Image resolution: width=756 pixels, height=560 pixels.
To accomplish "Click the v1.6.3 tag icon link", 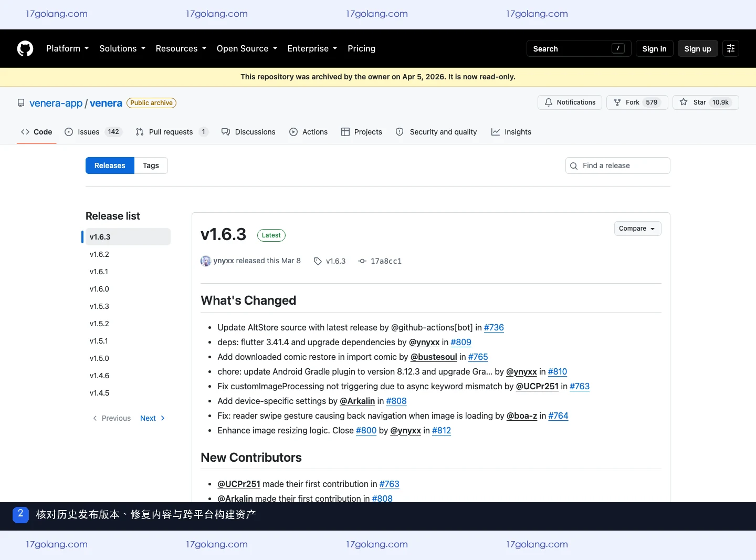I will click(330, 261).
